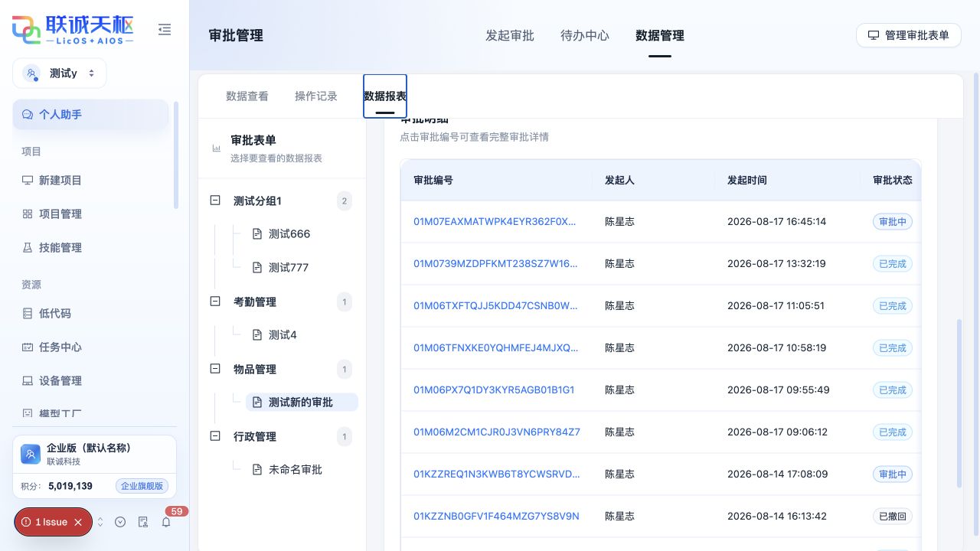
Task: Click 已完成 status tag in 13:32:19 row
Action: [893, 264]
